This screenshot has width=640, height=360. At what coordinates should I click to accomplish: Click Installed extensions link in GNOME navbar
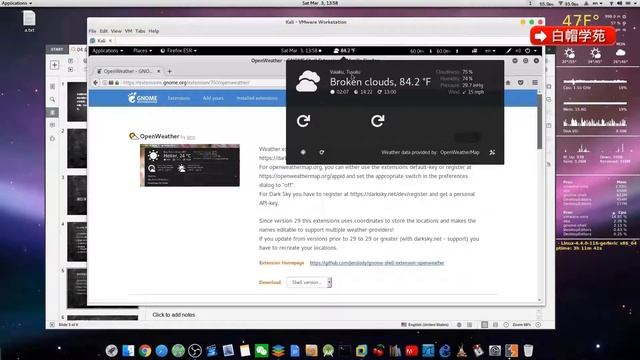(x=257, y=98)
